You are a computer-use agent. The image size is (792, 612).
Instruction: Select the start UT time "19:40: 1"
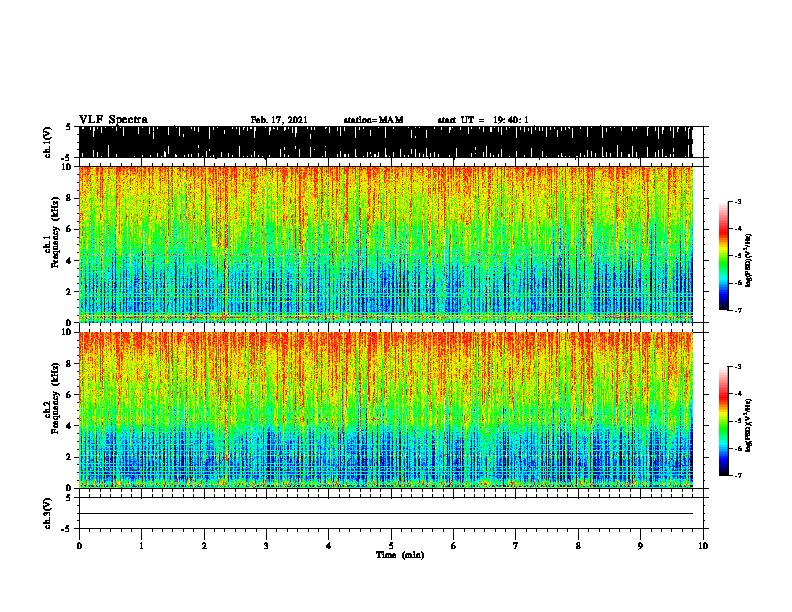tap(511, 120)
